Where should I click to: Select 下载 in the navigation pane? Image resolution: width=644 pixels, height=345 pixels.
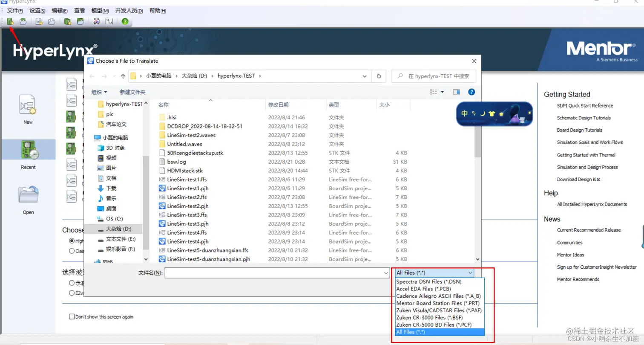click(107, 188)
